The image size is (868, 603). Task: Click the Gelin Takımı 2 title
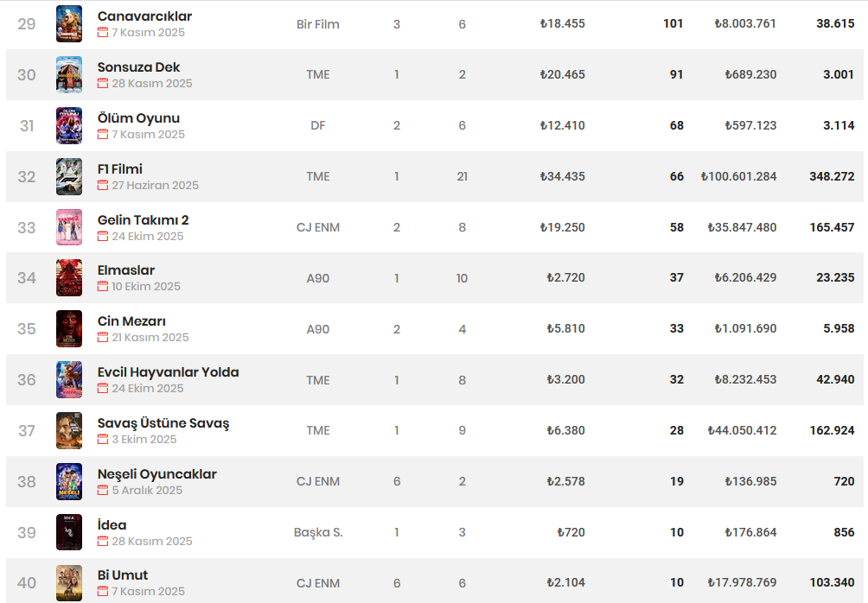click(143, 220)
